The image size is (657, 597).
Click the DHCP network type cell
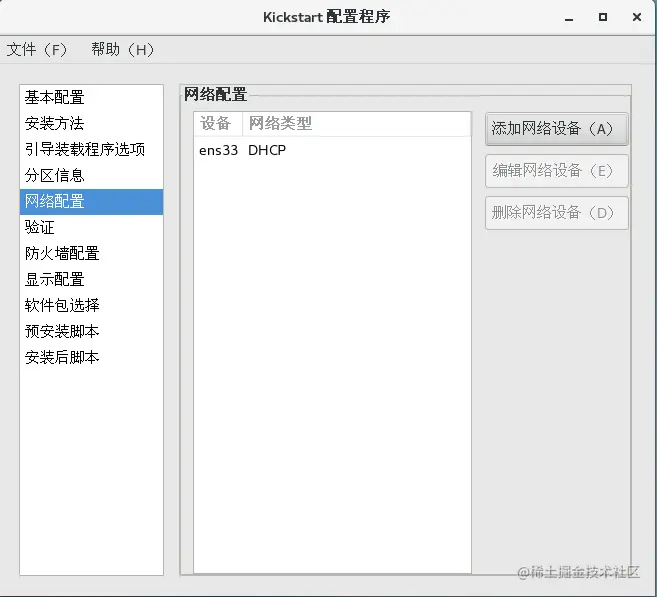click(267, 150)
